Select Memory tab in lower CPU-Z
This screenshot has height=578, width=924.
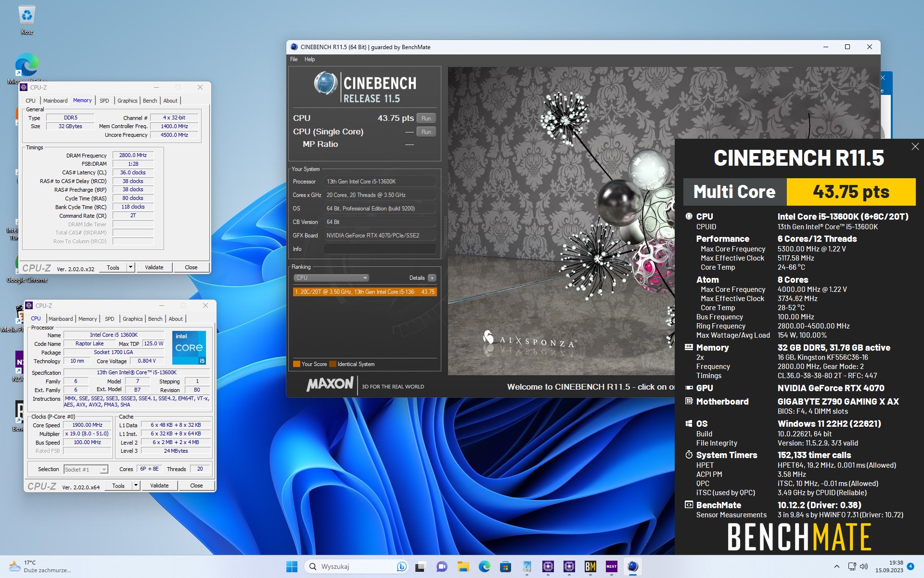coord(88,319)
